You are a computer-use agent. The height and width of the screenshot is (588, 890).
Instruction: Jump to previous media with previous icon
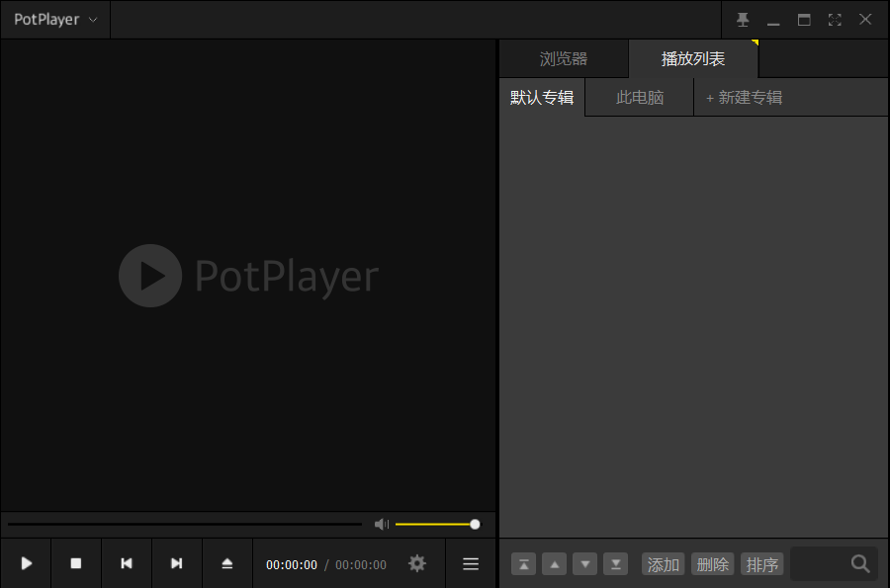click(x=127, y=563)
